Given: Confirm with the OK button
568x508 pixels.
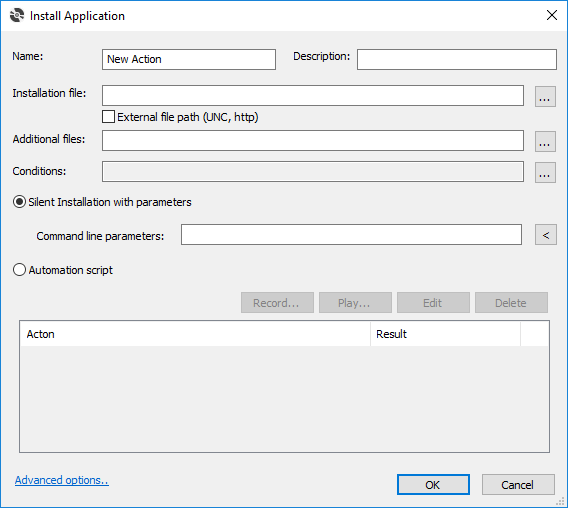Looking at the screenshot, I should pos(433,485).
